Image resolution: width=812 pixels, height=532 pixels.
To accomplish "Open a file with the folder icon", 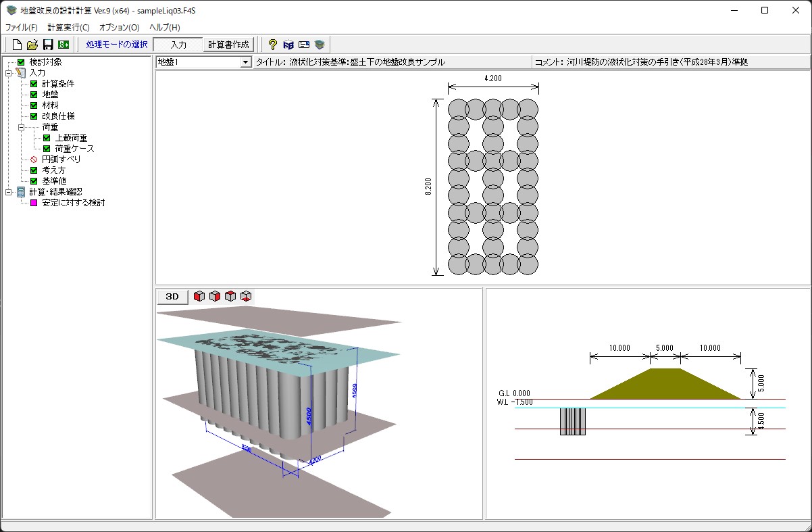I will tap(32, 45).
